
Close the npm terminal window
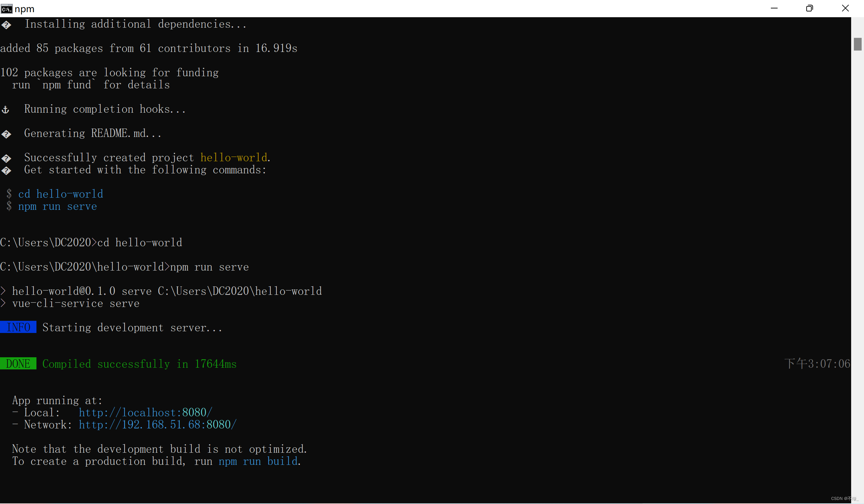tap(845, 8)
